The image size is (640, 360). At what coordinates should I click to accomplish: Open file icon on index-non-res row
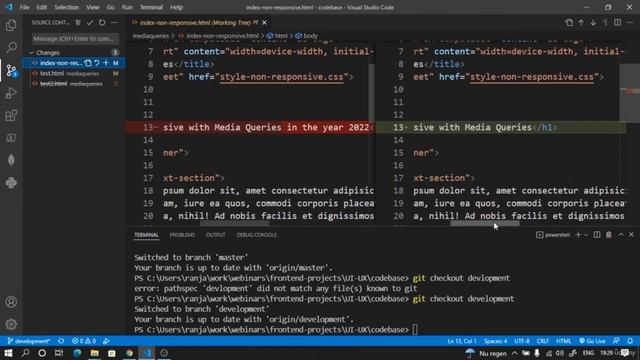88,63
